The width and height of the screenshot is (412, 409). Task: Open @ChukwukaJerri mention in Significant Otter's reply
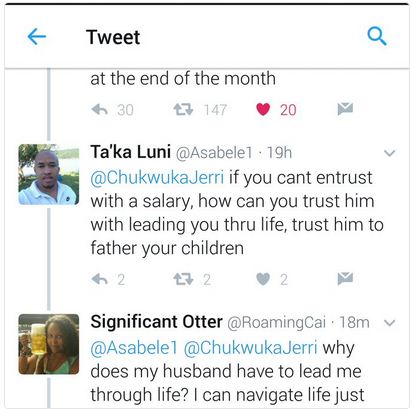click(x=250, y=348)
